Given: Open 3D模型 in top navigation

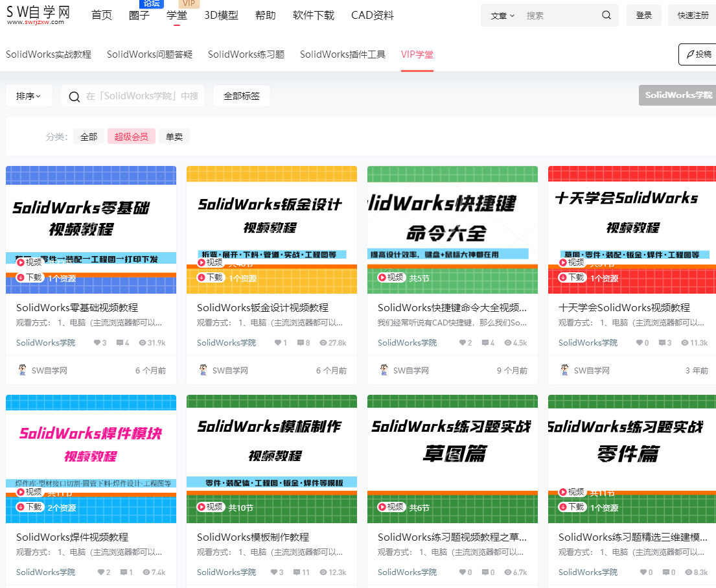Looking at the screenshot, I should coord(221,15).
